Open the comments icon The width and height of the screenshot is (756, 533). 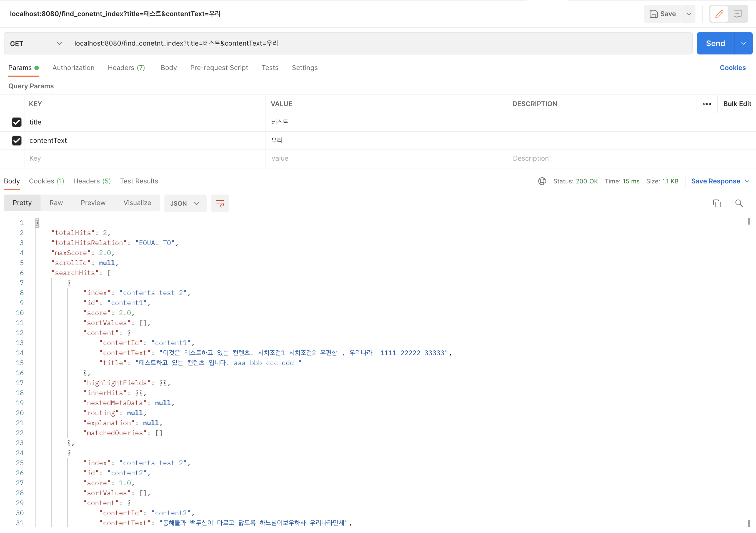click(737, 14)
